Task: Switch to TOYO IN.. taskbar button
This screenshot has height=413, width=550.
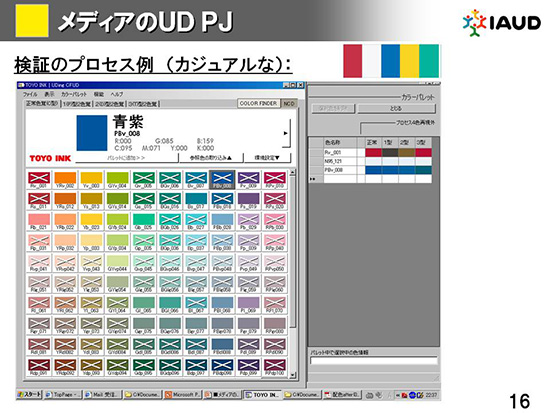Action: [x=263, y=395]
